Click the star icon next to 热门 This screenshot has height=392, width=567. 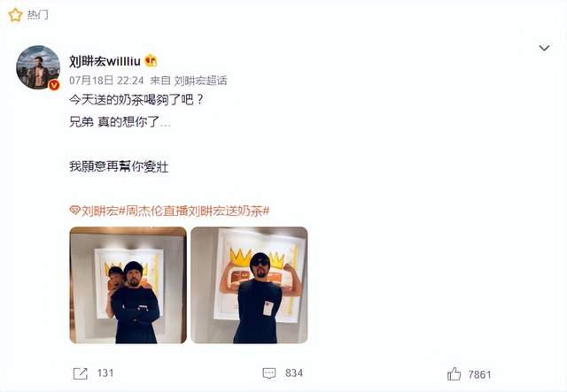[x=15, y=15]
